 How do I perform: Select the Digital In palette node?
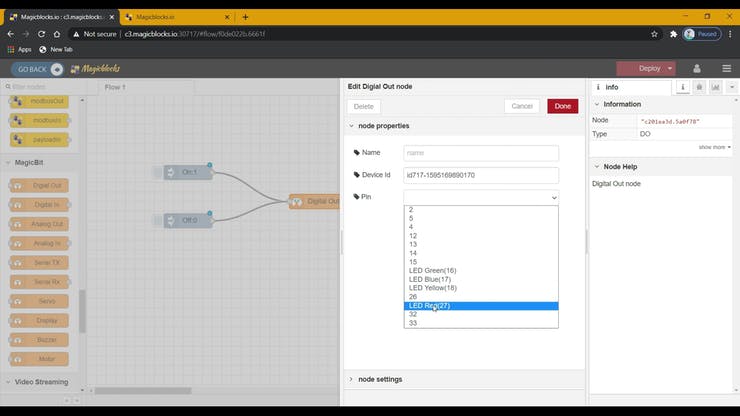pyautogui.click(x=40, y=205)
